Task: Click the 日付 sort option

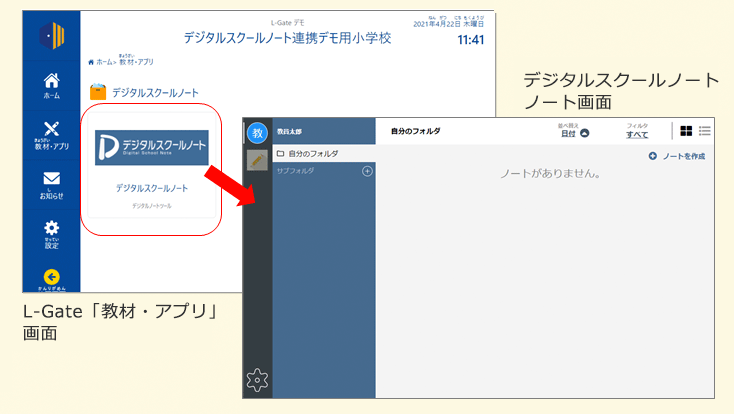Action: [568, 133]
